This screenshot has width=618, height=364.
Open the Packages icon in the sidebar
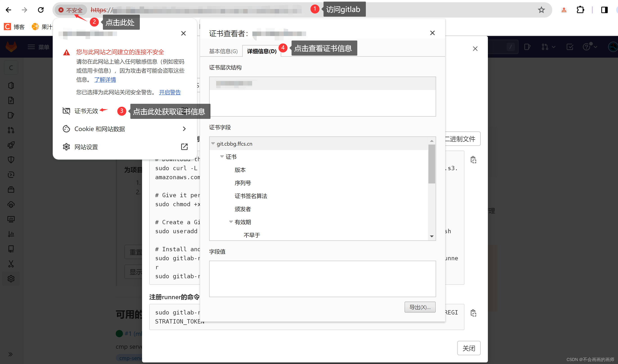click(x=11, y=190)
